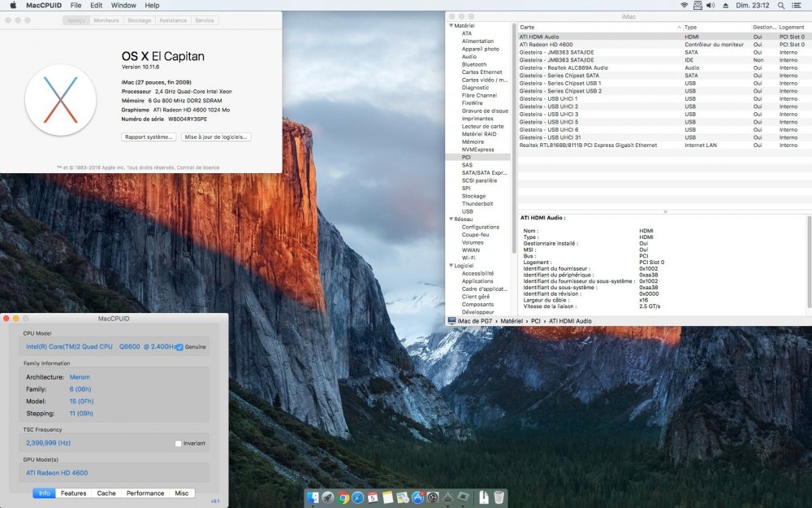This screenshot has width=812, height=508.
Task: Click the Logement column header
Action: point(793,27)
